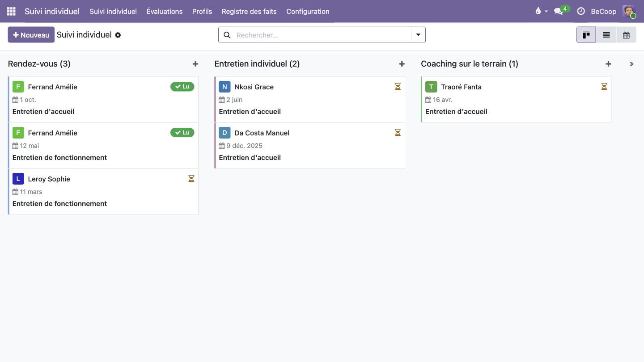Click the "Rendez-vous (3)" column title
This screenshot has width=644, height=362.
point(39,64)
